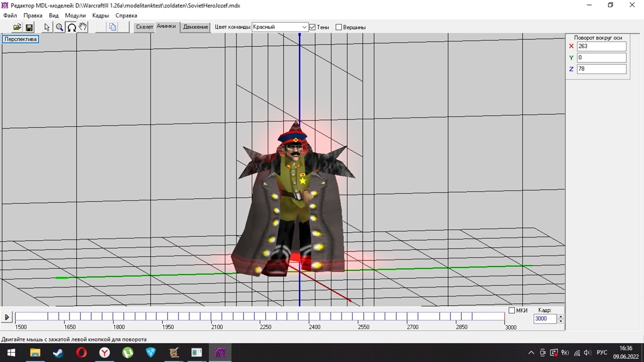The image size is (644, 362).
Task: Enable the Вершины checkbox
Action: 339,27
